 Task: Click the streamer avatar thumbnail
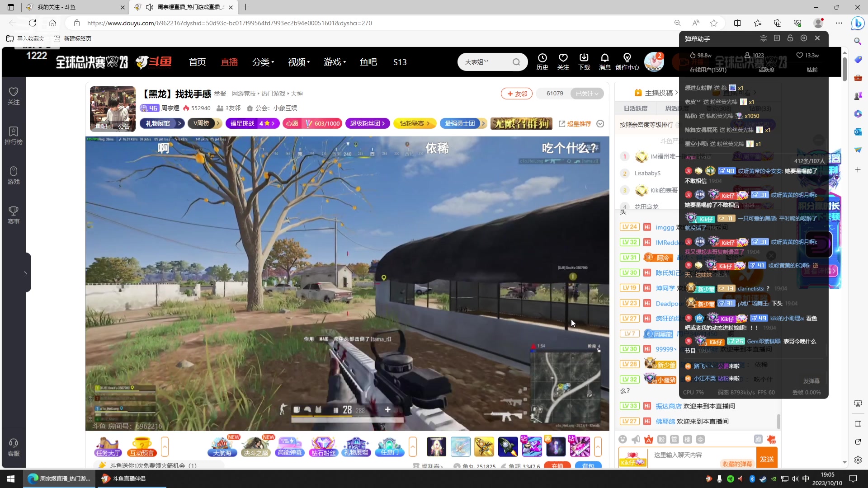pyautogui.click(x=113, y=108)
